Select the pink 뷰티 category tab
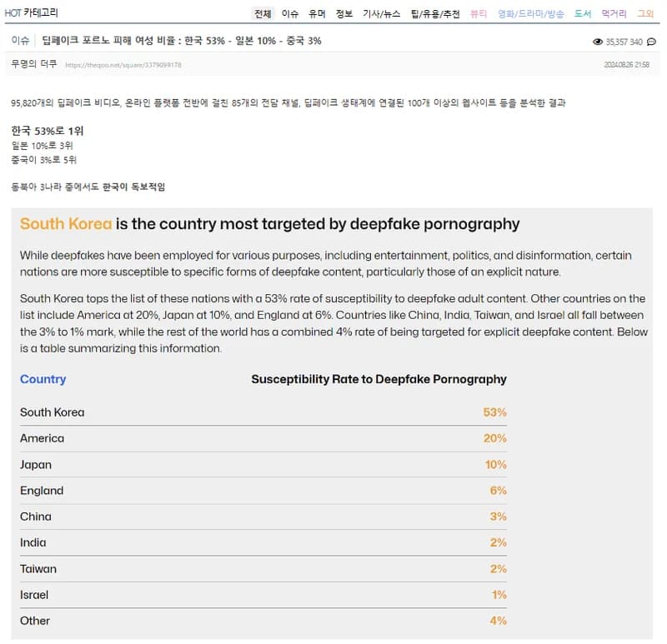The width and height of the screenshot is (667, 644). [x=478, y=14]
